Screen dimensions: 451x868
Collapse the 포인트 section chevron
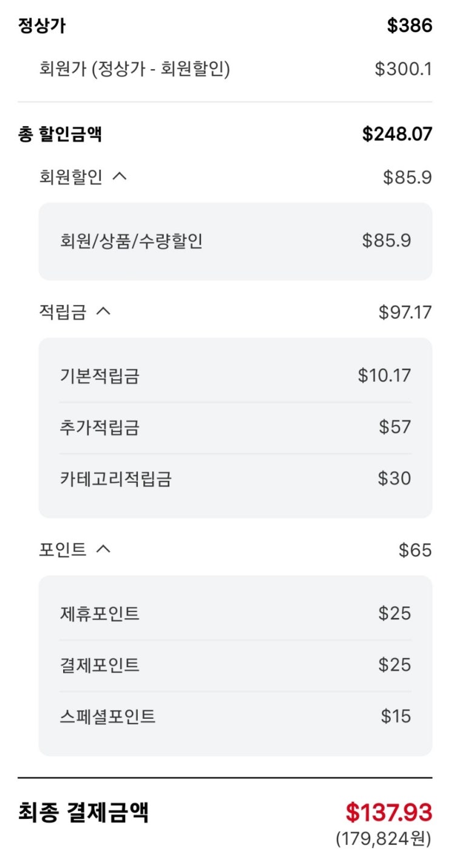[104, 550]
